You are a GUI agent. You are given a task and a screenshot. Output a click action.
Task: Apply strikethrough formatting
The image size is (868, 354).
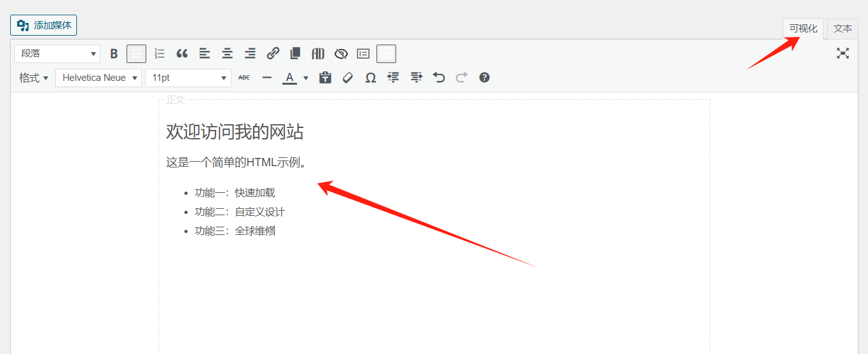coord(244,78)
